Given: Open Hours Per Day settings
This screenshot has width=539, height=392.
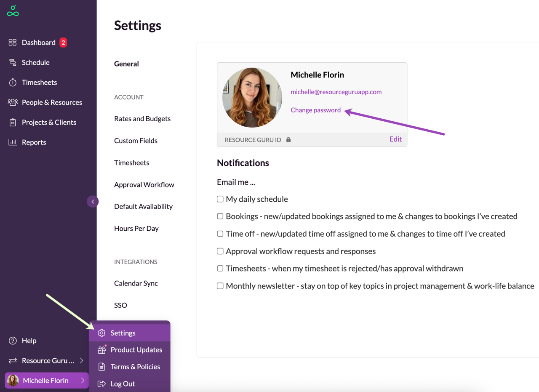Looking at the screenshot, I should pos(136,228).
